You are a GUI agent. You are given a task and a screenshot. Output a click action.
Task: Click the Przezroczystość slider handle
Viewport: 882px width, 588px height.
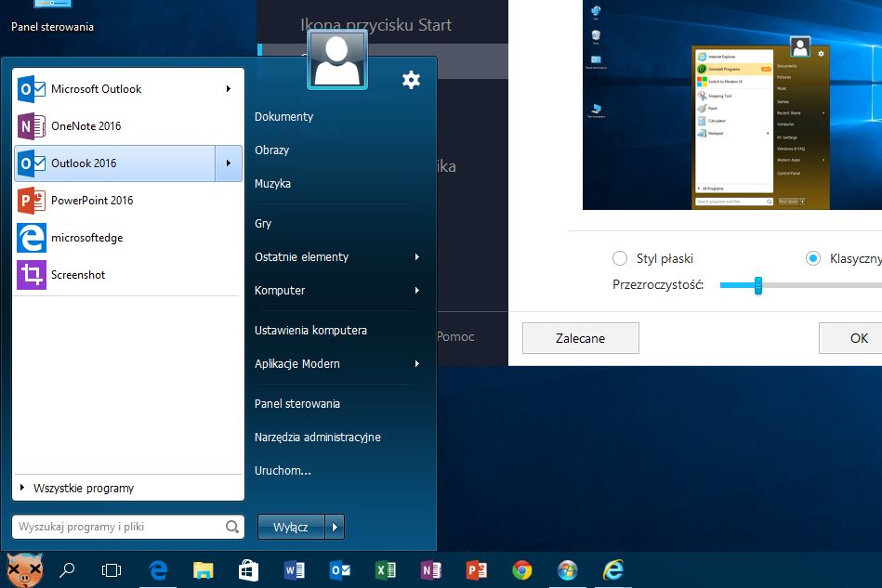[x=757, y=285]
